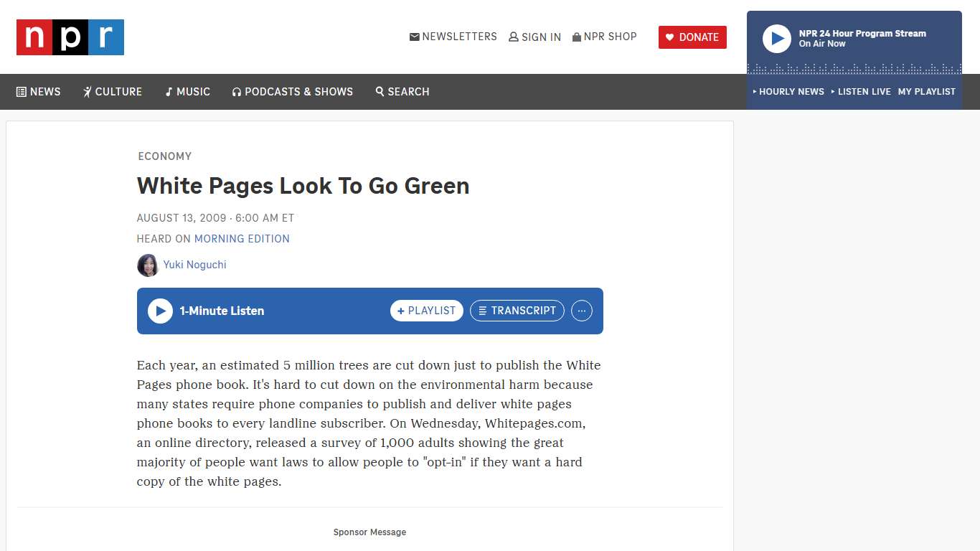Click the Newsletters envelope icon
This screenshot has height=551, width=980.
coord(414,37)
